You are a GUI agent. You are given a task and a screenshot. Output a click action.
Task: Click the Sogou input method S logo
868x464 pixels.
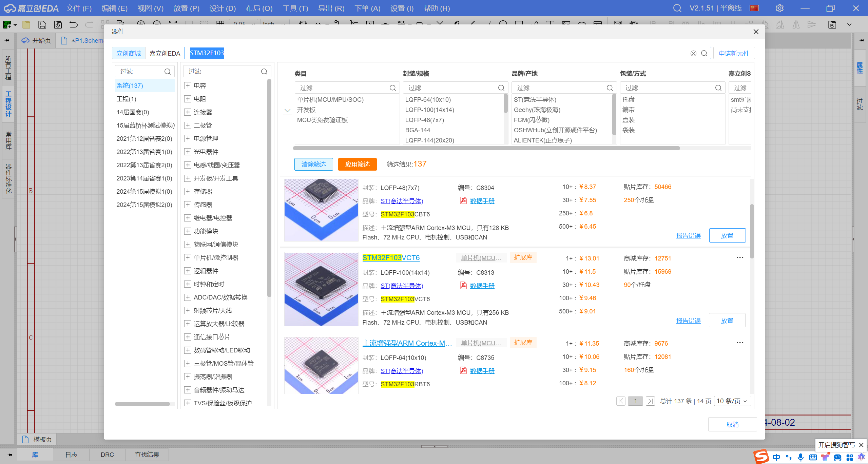point(761,457)
